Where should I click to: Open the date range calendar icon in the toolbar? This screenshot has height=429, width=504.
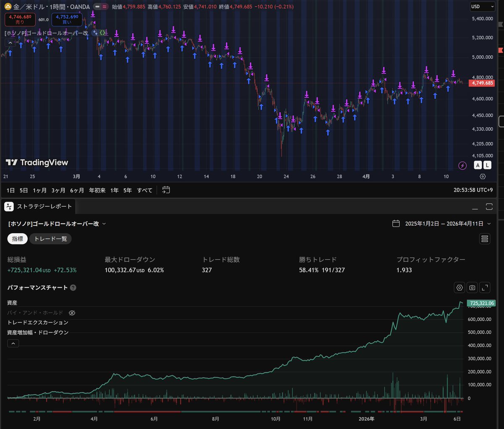(x=166, y=190)
